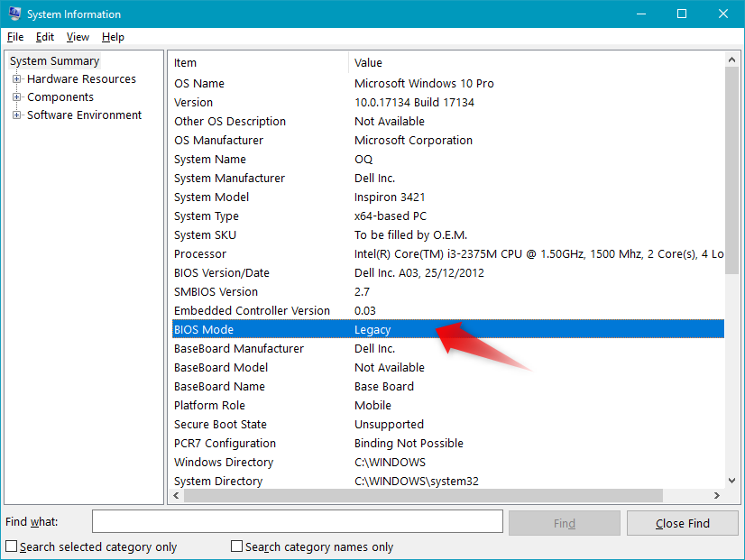Expand the Software Environment node
This screenshot has width=745, height=560.
tap(16, 115)
